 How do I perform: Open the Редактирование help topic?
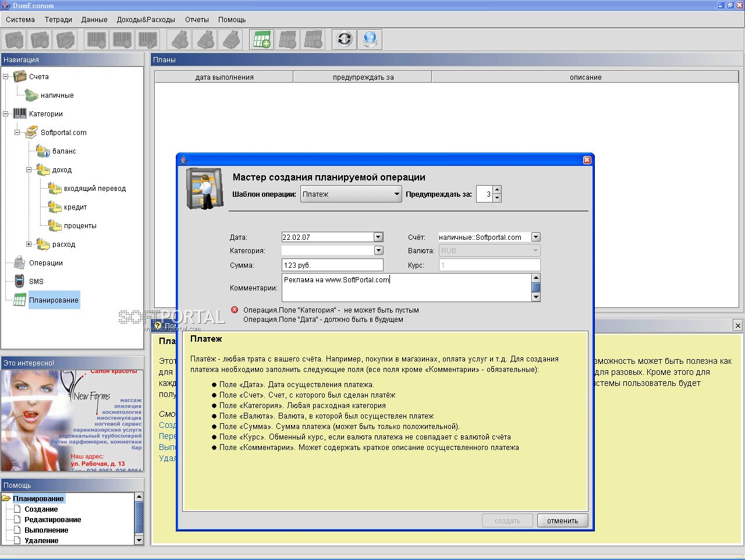coord(53,519)
